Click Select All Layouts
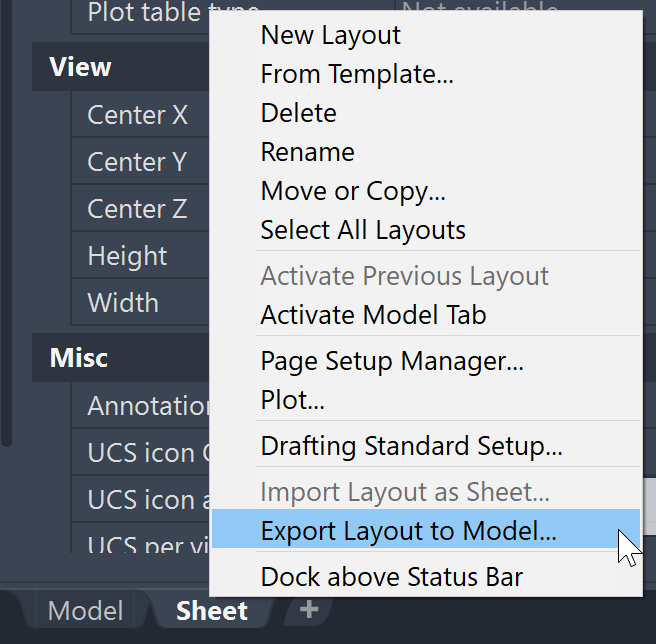This screenshot has height=644, width=656. 363,230
